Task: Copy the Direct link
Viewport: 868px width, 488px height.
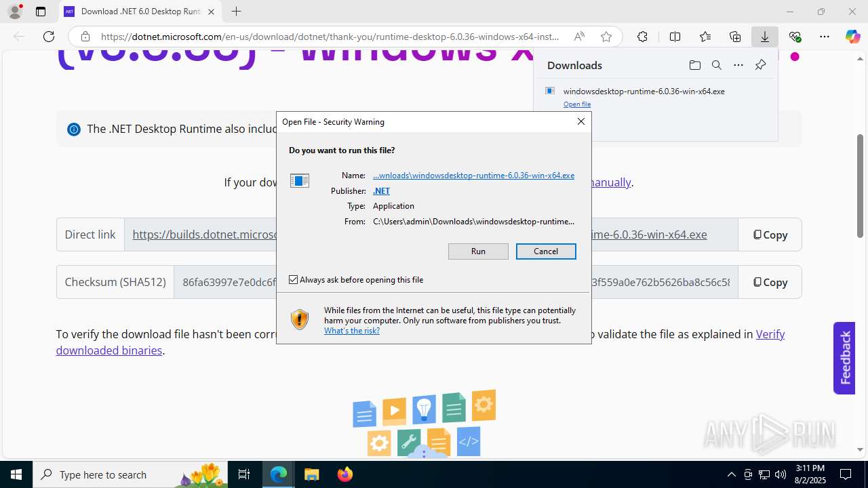Action: [770, 235]
